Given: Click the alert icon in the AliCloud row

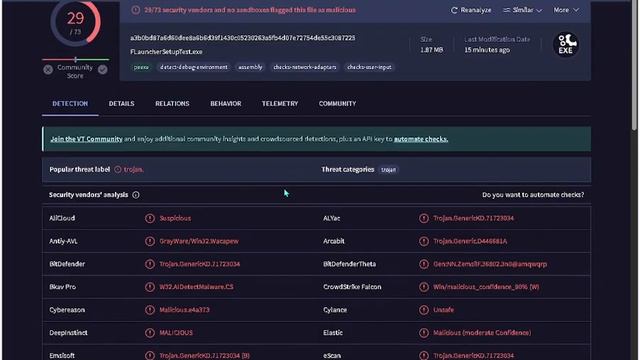Looking at the screenshot, I should [x=150, y=218].
